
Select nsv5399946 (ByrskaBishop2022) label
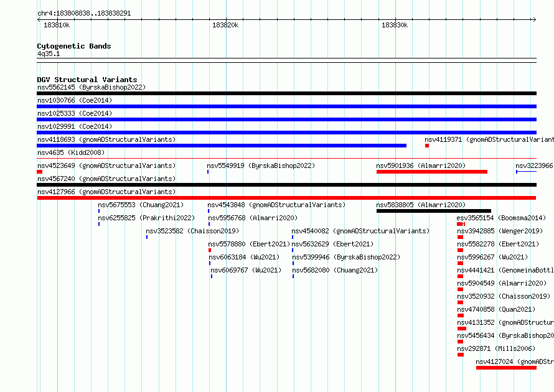click(346, 257)
